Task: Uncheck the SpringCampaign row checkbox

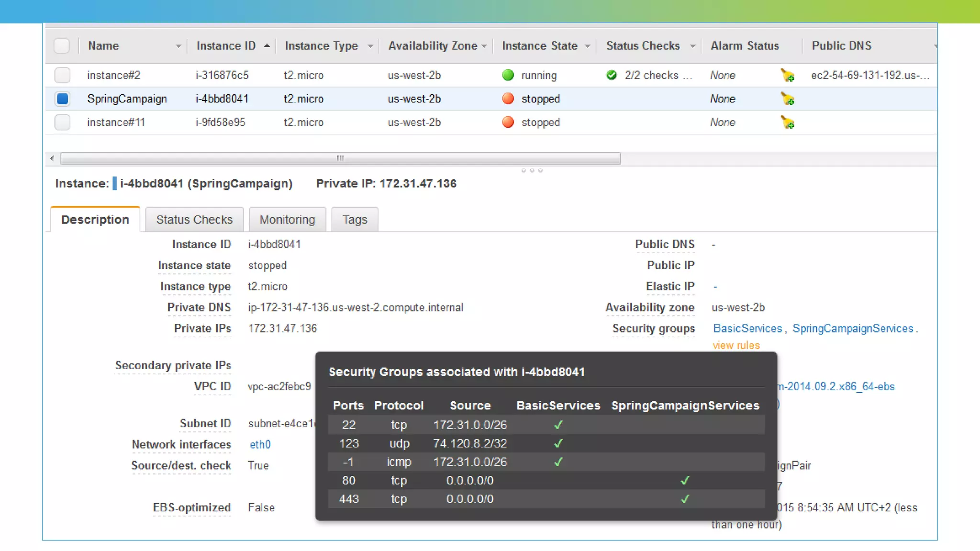Action: 62,99
